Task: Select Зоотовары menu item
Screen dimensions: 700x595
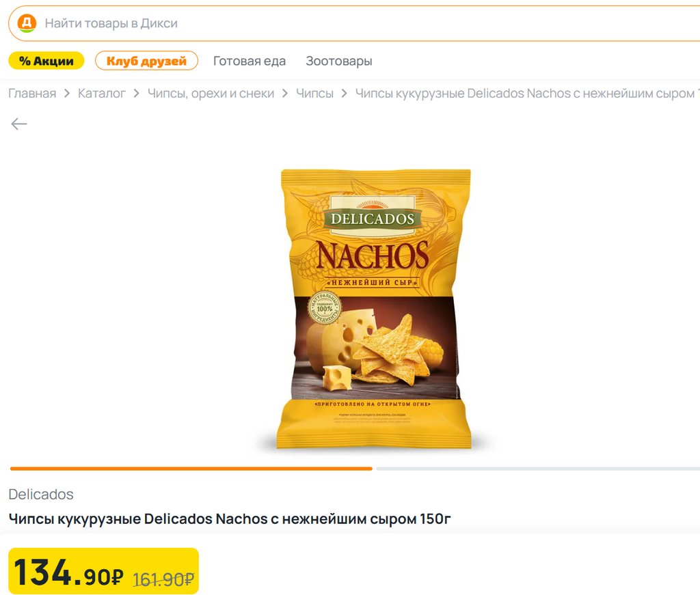Action: tap(339, 61)
